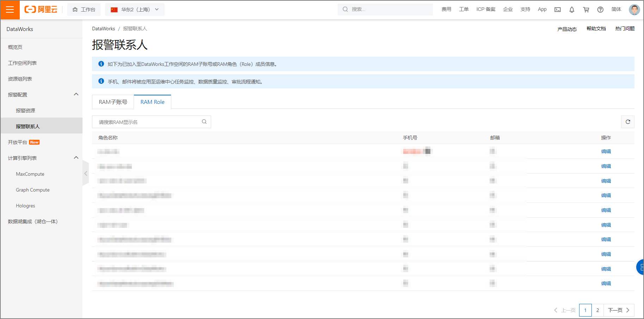The width and height of the screenshot is (644, 319).
Task: Collapse the sidebar with the arrow handle
Action: click(86, 173)
